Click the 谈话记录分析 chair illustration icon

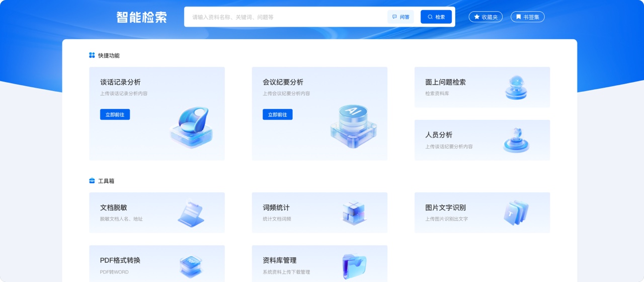point(192,127)
